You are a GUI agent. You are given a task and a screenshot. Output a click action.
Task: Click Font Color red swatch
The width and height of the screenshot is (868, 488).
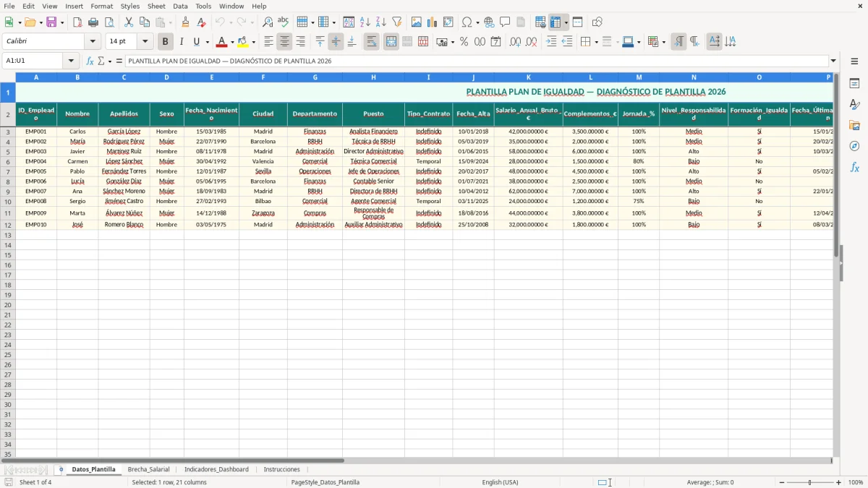point(222,42)
